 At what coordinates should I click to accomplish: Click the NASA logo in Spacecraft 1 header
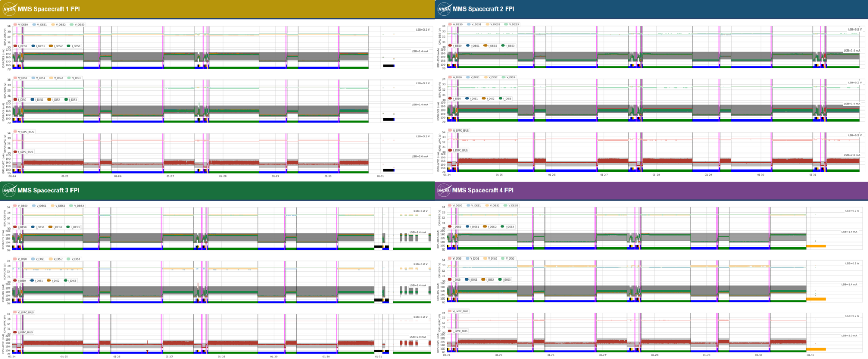[9, 9]
